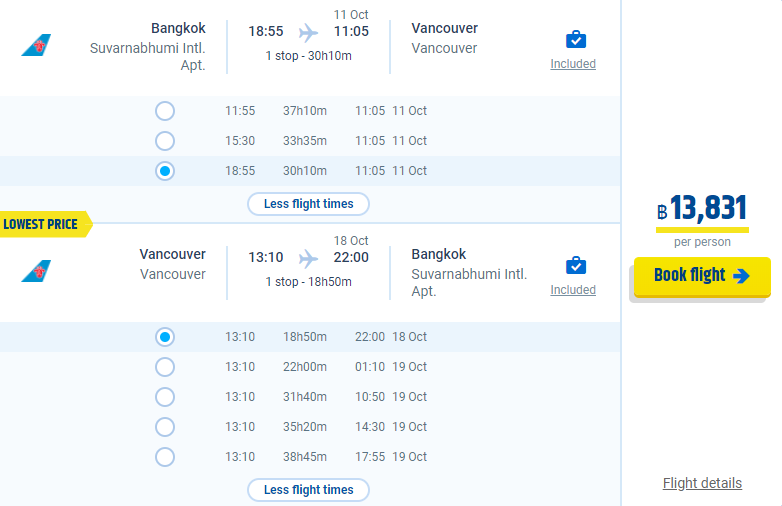Click the Book flight button
782x506 pixels.
click(702, 276)
